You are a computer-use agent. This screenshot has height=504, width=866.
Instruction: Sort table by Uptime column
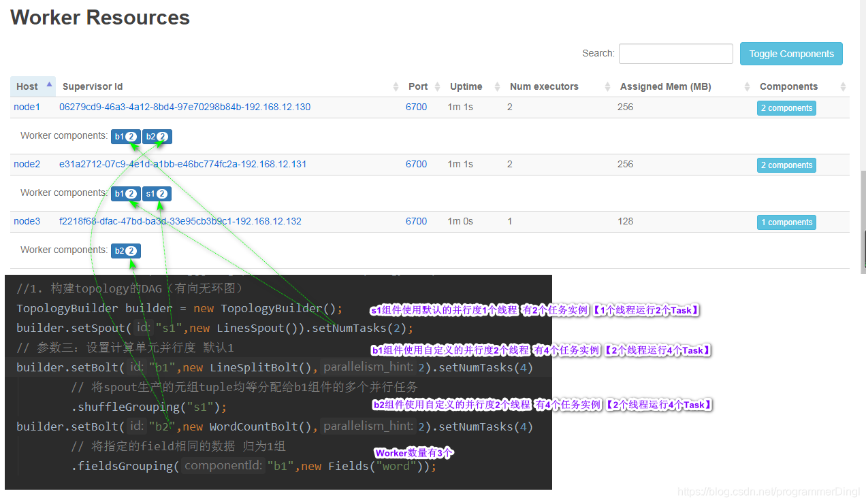click(x=474, y=86)
